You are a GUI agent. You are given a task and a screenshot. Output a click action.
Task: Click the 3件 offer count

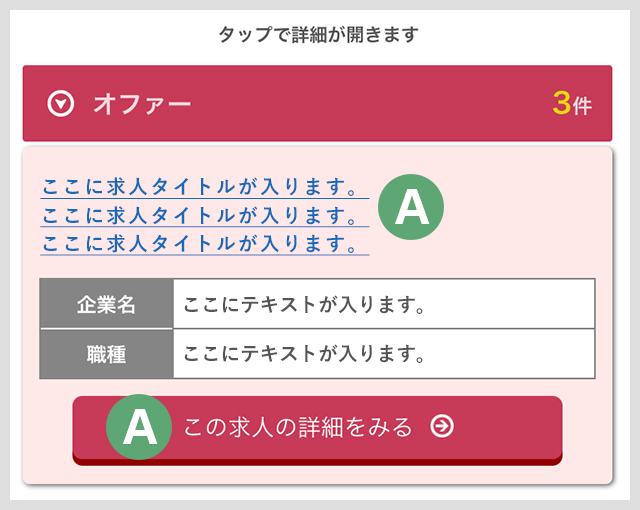572,104
